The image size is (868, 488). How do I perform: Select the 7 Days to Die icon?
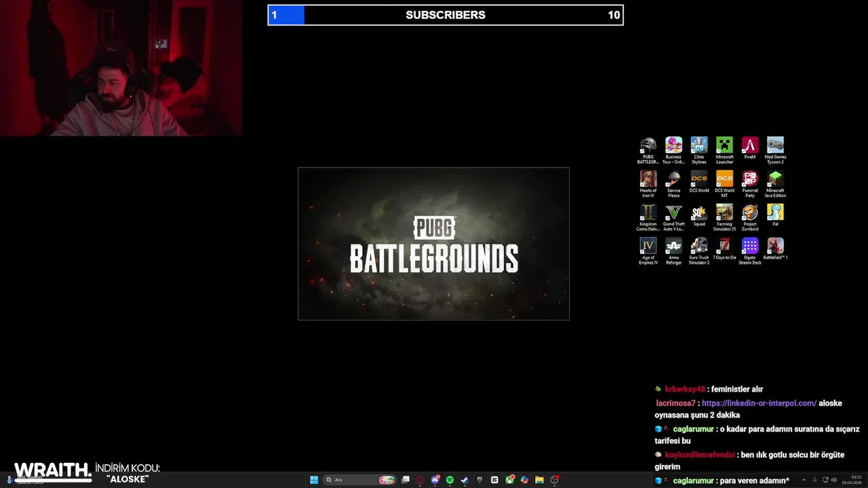(724, 249)
